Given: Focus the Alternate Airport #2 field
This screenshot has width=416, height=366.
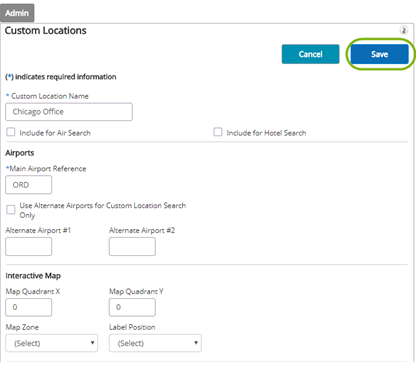Looking at the screenshot, I should (132, 247).
